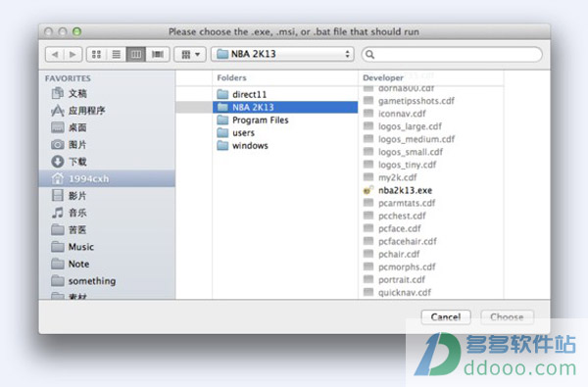Screen dimensions: 588x387
Task: Open the NBA 2K13 path popup menu
Action: click(282, 54)
